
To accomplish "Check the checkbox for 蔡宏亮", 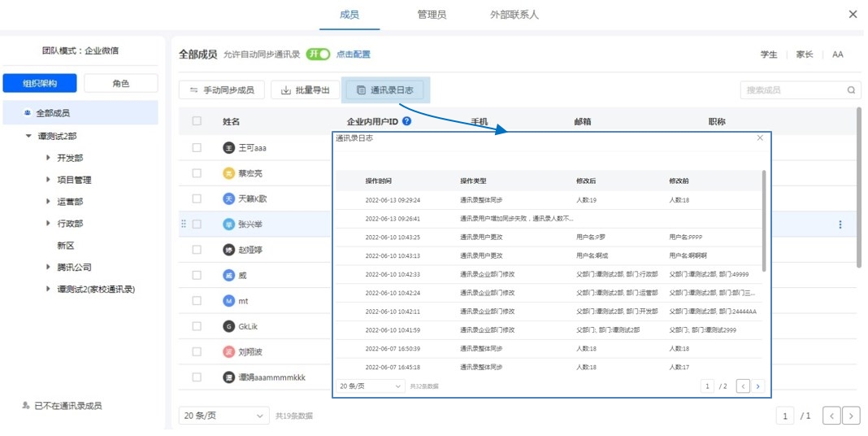I will (x=197, y=173).
